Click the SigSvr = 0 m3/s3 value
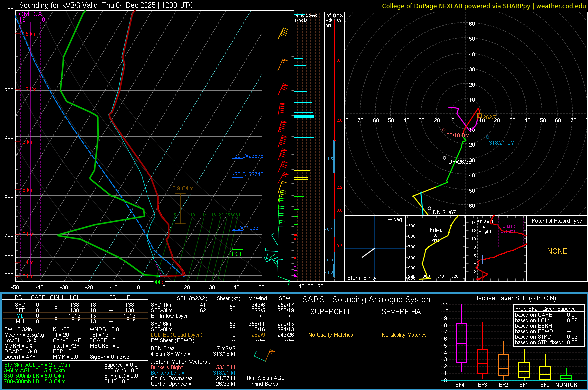The height and width of the screenshot is (390, 588). tap(110, 357)
